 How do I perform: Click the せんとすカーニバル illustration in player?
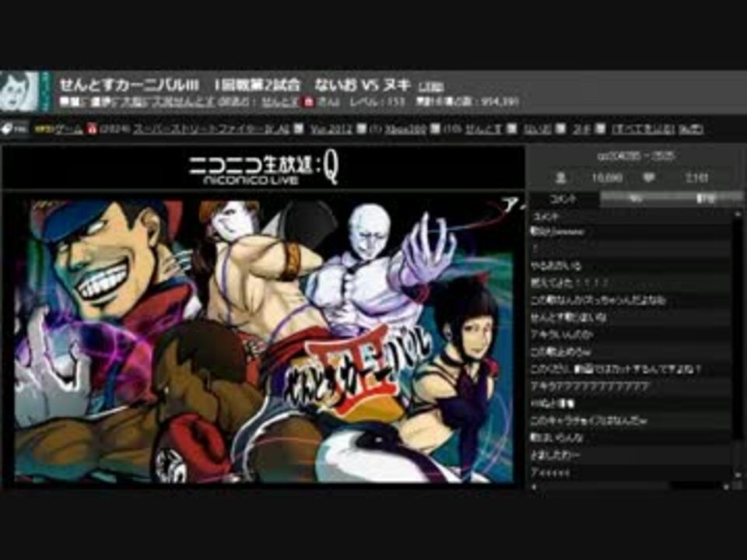point(265,341)
